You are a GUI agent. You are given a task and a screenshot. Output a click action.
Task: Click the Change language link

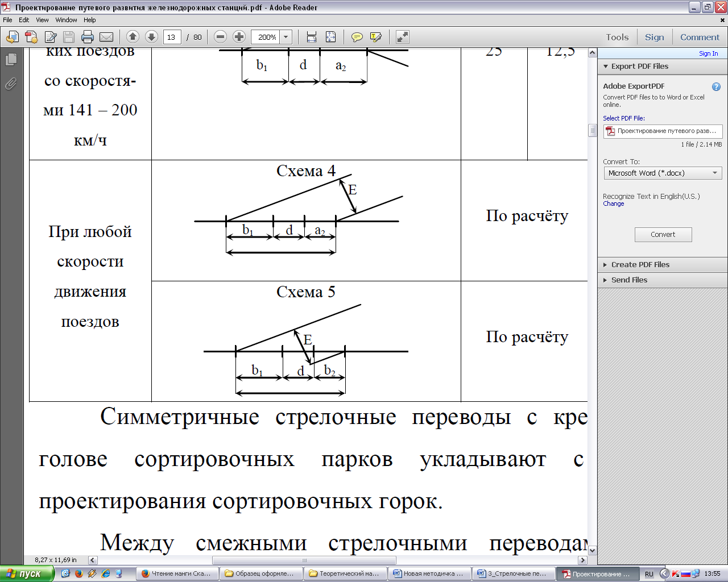tap(613, 204)
